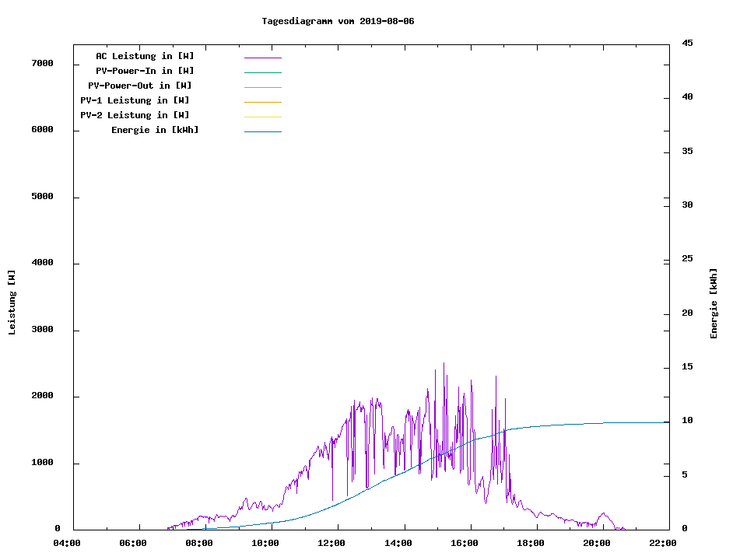Screen dimensions: 747x560
Task: Click the Energie in [kWh] legend line
Action: click(x=262, y=131)
